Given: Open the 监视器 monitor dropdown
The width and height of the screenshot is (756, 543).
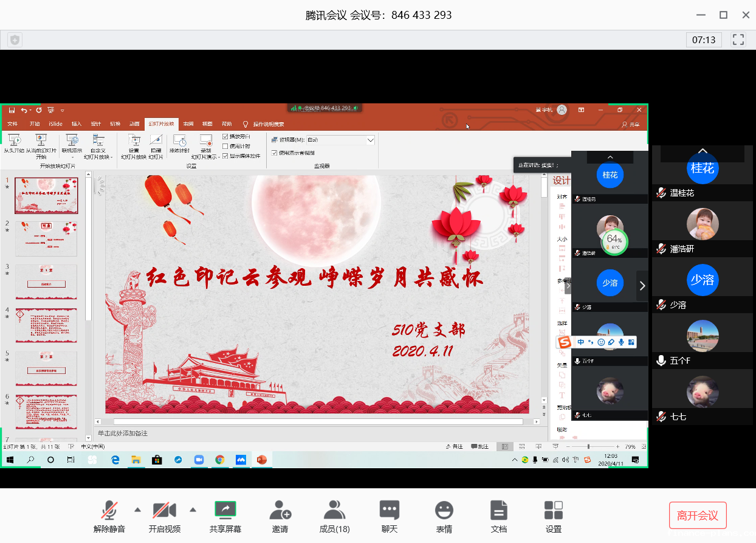Looking at the screenshot, I should 370,140.
